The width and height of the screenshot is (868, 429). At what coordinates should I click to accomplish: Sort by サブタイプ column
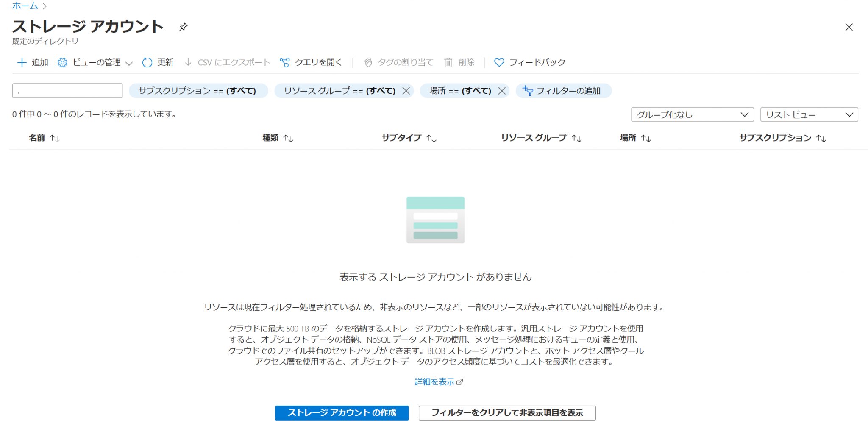pos(409,138)
